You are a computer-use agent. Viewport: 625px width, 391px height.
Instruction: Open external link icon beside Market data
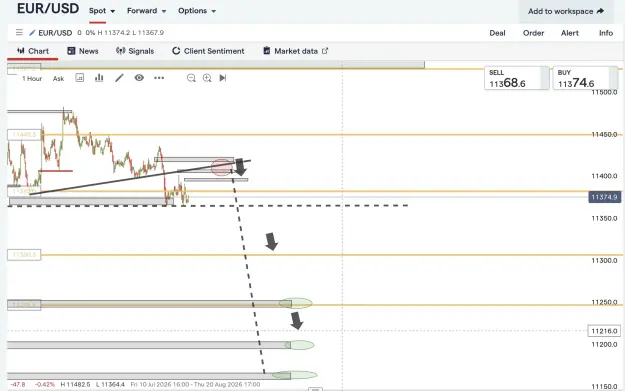[325, 51]
